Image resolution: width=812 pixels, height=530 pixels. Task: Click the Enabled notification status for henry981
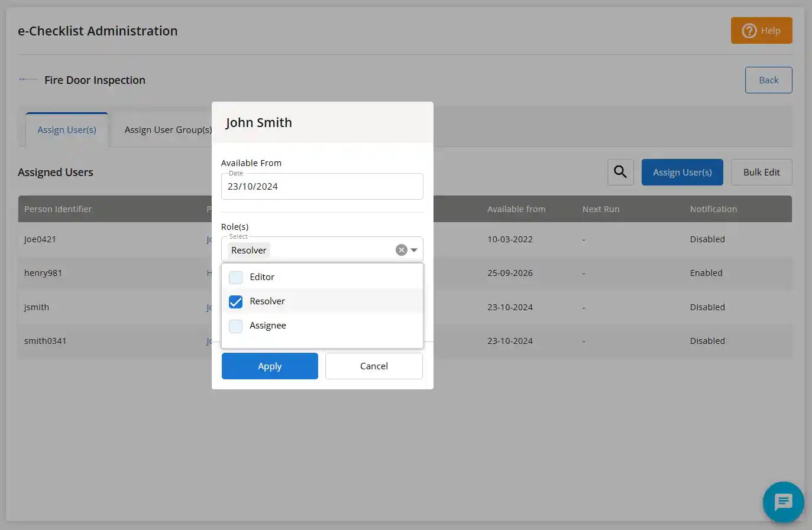706,273
